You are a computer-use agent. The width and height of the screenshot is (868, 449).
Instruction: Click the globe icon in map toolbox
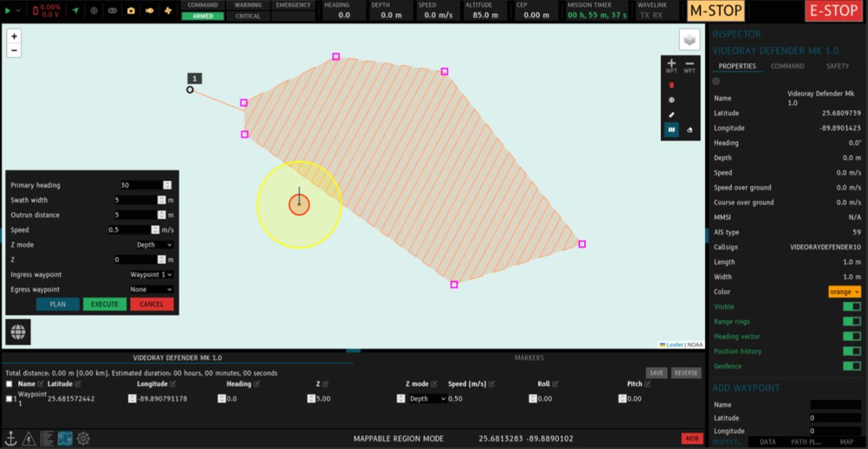[672, 100]
